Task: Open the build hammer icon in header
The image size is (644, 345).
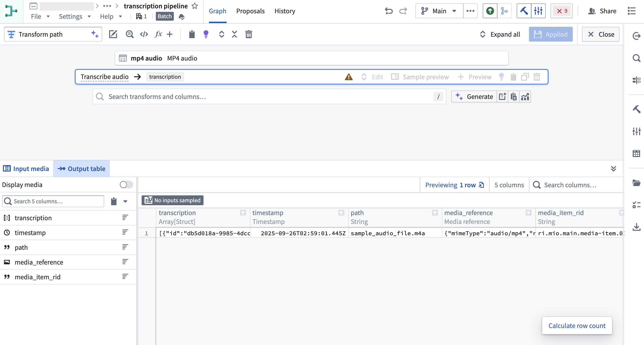Action: [524, 11]
